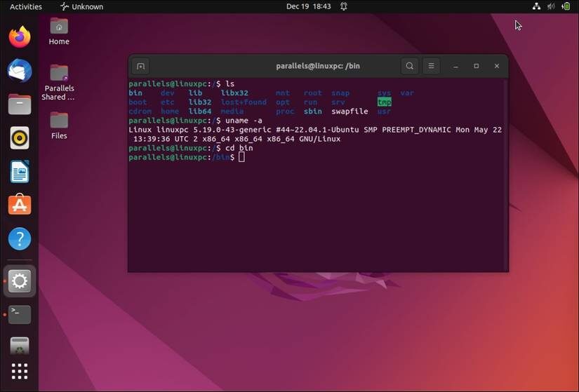Open the Files desktop folder
The image size is (579, 392).
[x=59, y=125]
